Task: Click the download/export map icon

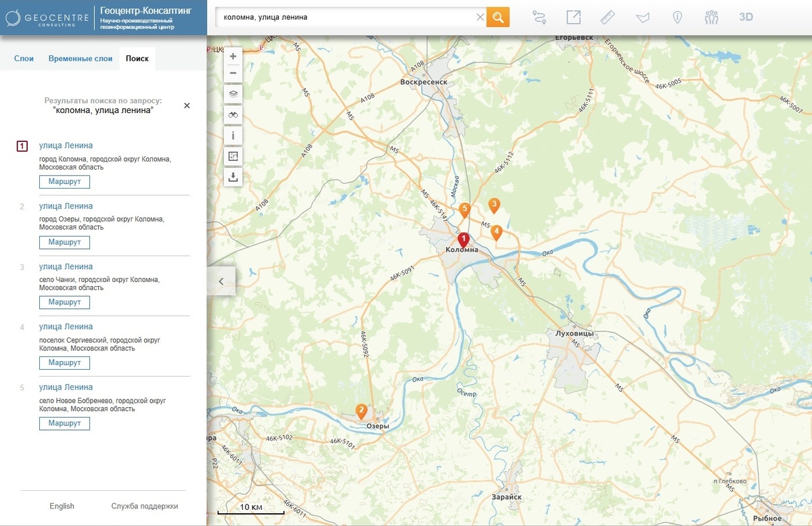Action: point(233,177)
